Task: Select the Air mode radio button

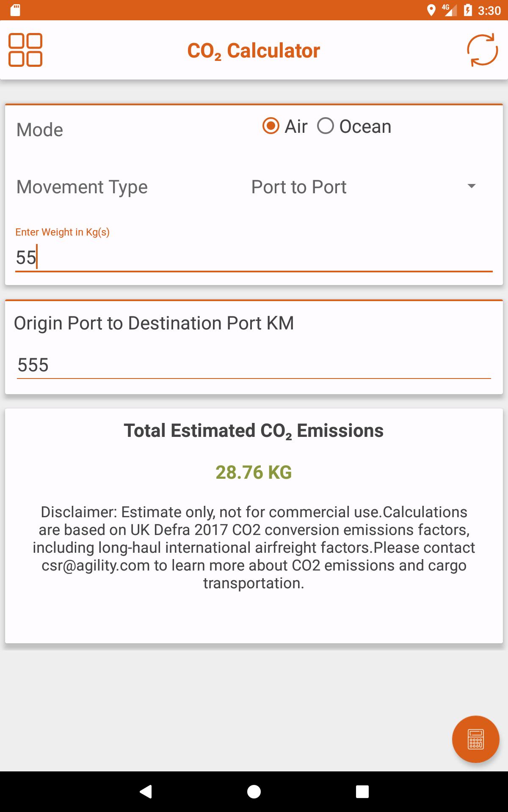Action: click(x=271, y=126)
